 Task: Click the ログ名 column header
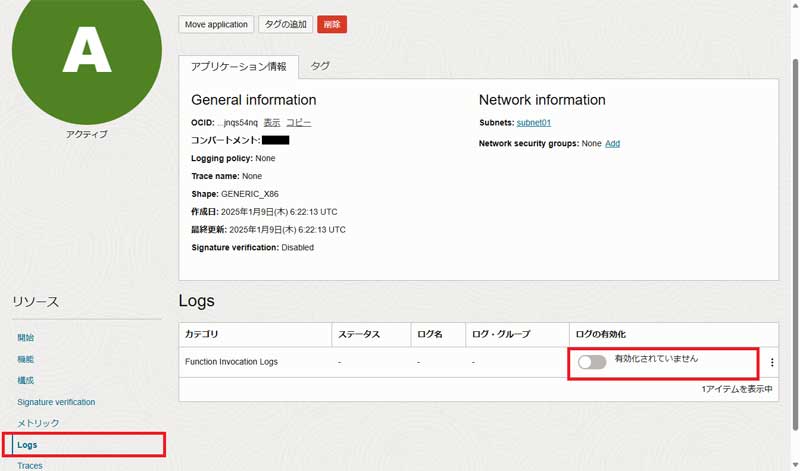pyautogui.click(x=438, y=335)
